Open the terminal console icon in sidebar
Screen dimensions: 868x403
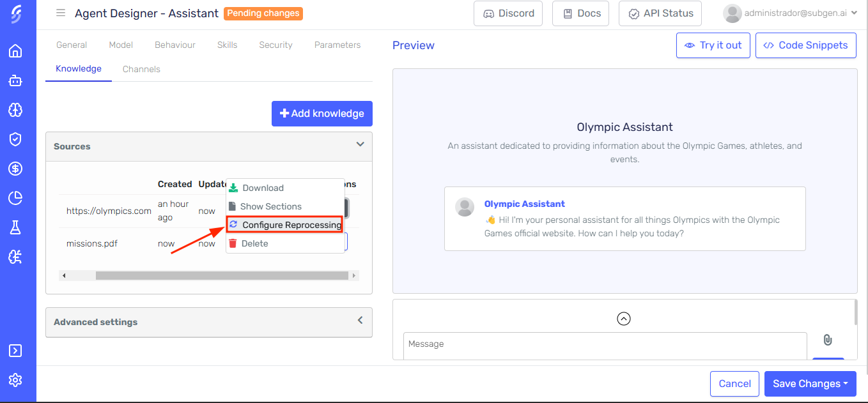[x=15, y=351]
